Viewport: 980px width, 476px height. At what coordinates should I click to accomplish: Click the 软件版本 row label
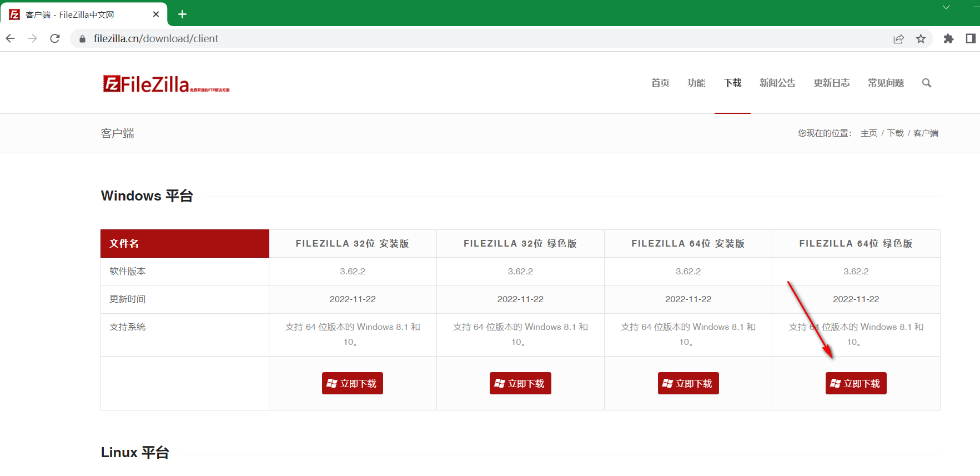127,272
